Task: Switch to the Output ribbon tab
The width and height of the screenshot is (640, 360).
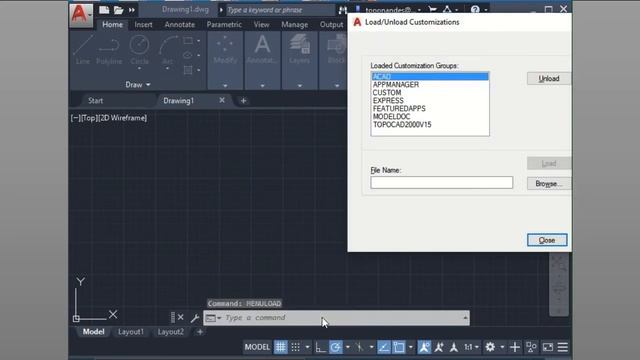Action: pyautogui.click(x=331, y=24)
